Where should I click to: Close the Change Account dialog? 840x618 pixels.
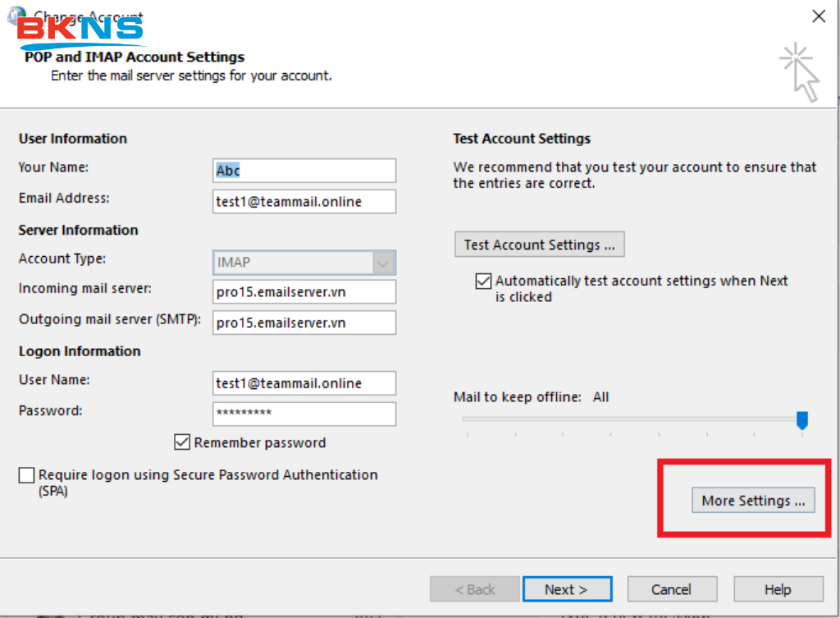817,16
